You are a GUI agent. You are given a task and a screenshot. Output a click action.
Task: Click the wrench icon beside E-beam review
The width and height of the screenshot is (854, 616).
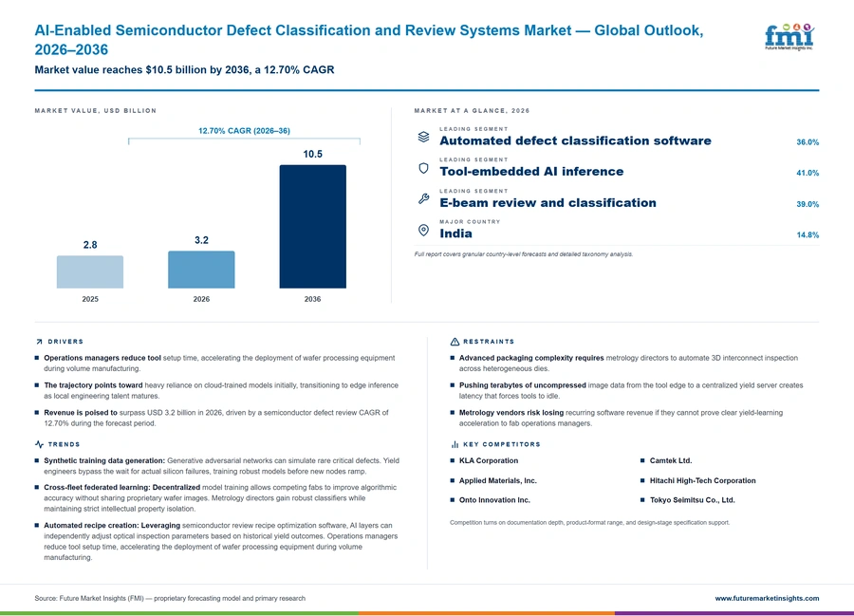tap(423, 198)
